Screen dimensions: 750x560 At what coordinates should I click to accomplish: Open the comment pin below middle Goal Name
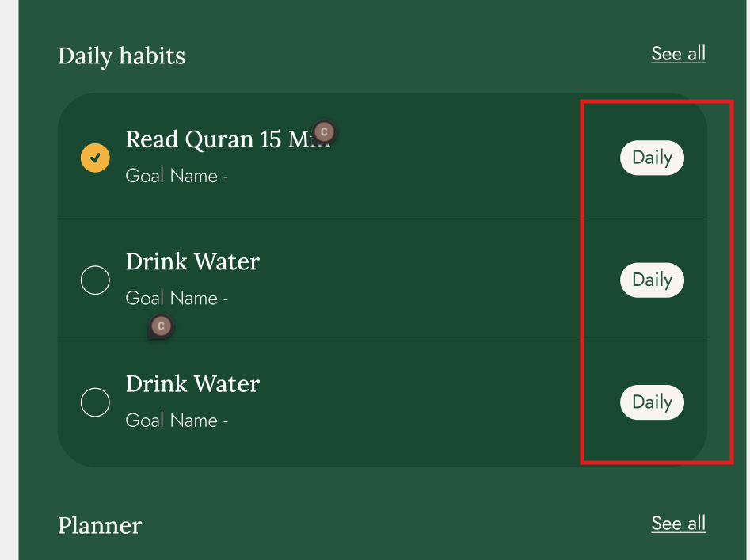(x=161, y=326)
